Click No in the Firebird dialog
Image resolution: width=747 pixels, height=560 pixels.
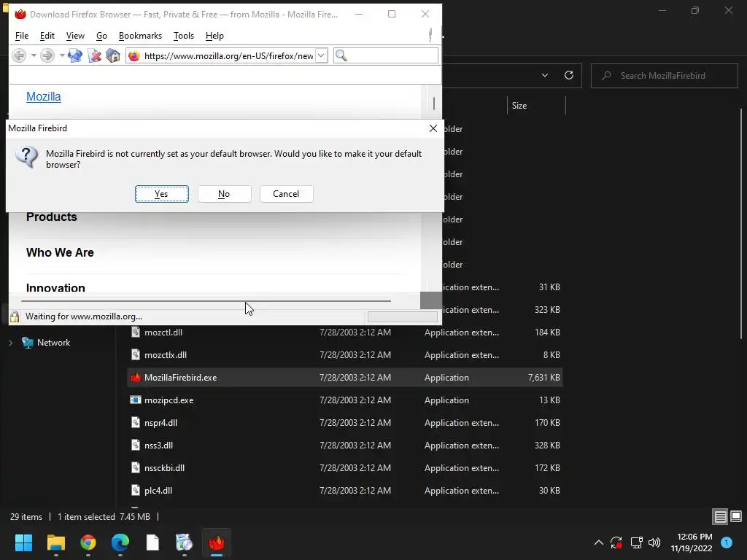(x=225, y=194)
